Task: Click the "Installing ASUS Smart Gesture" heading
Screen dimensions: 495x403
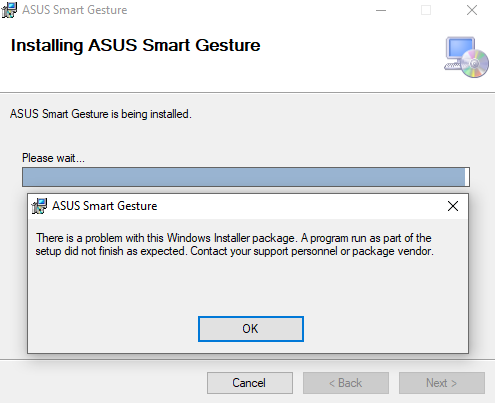Action: [135, 45]
